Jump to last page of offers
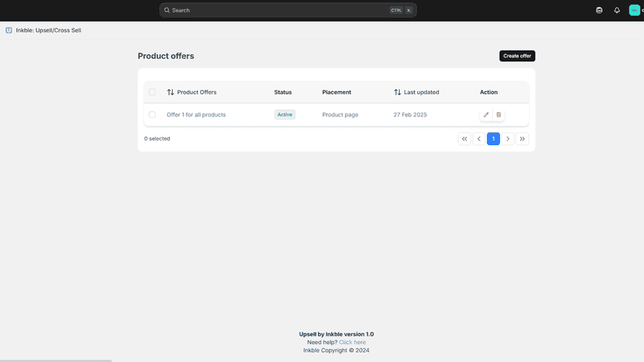The width and height of the screenshot is (644, 362). pos(523,139)
